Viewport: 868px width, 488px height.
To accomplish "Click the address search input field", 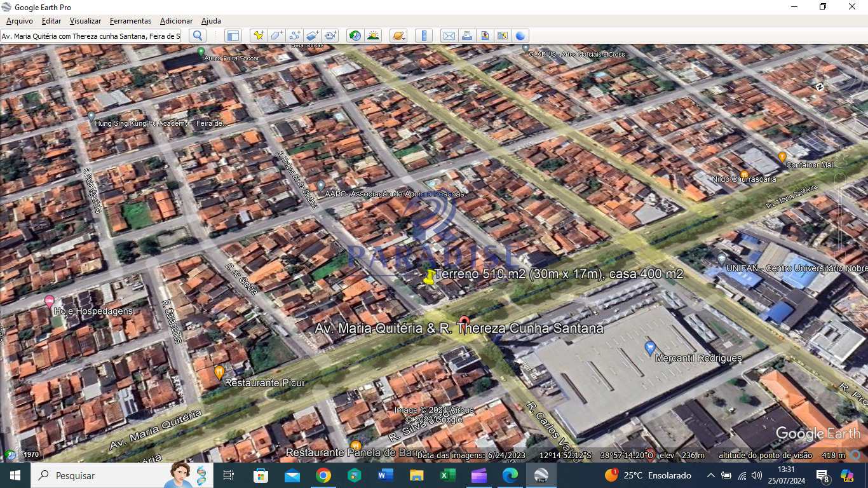I will (x=91, y=36).
